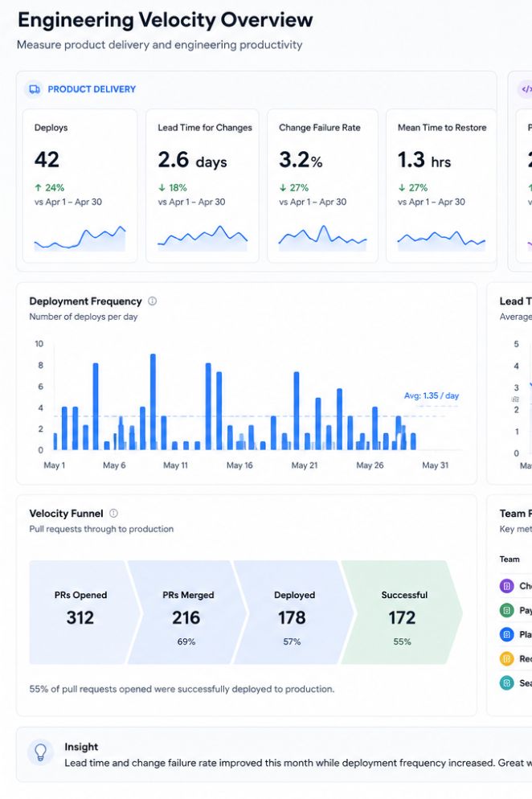Image resolution: width=532 pixels, height=799 pixels.
Task: Click the '2.6 days' lead time value
Action: coord(193,160)
